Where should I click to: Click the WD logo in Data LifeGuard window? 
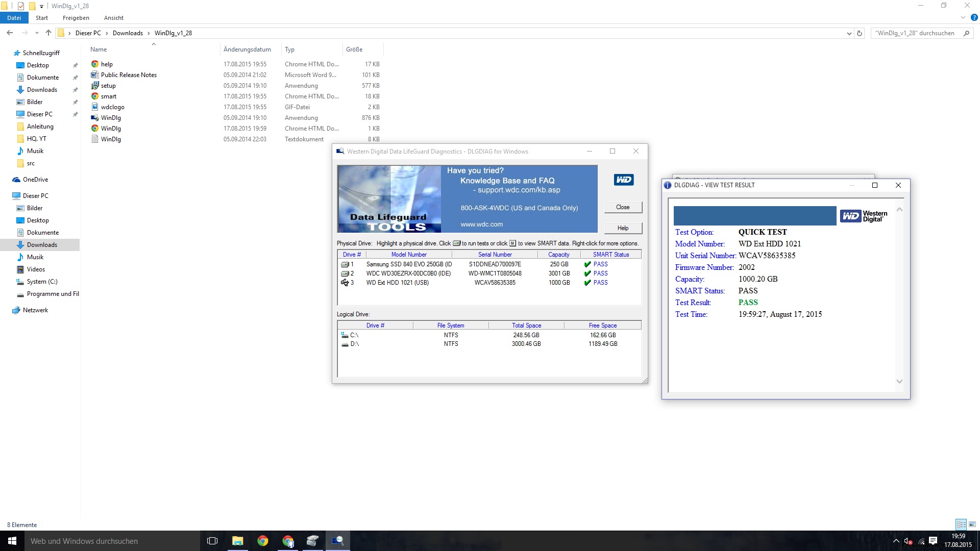click(x=623, y=180)
